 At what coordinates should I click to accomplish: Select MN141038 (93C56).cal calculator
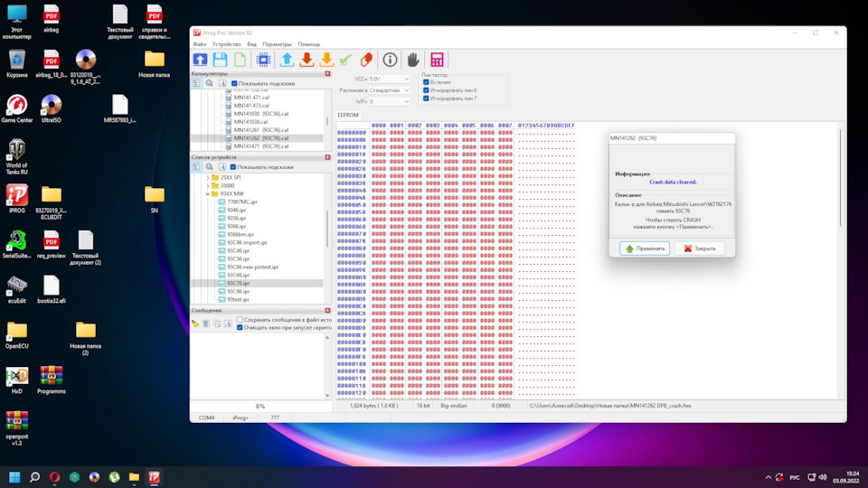260,114
